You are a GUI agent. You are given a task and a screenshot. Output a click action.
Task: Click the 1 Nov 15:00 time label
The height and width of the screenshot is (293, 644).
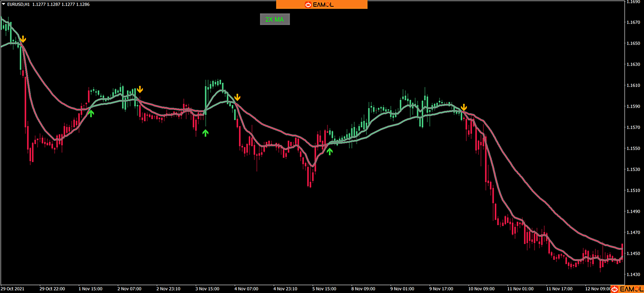[90, 289]
